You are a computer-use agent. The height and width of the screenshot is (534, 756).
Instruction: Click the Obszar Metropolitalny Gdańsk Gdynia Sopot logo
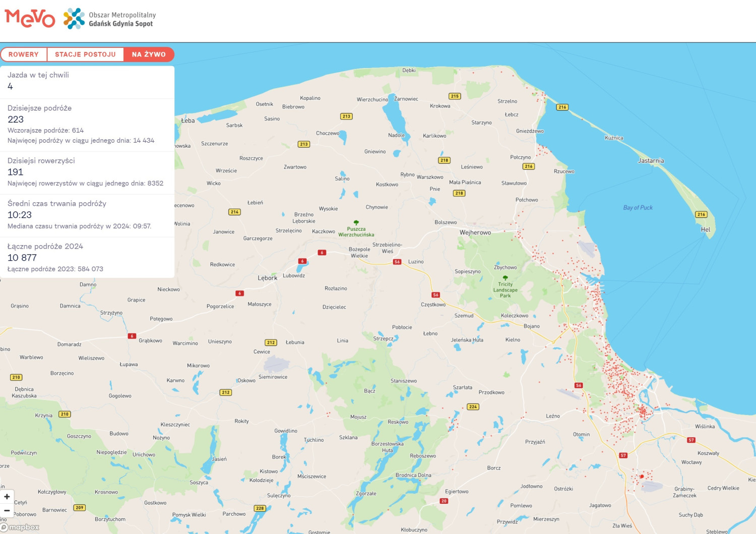tap(109, 19)
